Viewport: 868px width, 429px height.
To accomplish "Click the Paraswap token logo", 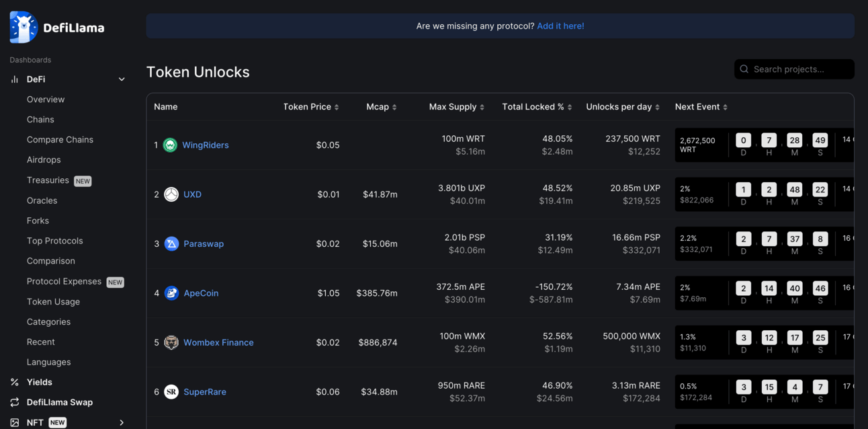I will [x=171, y=244].
